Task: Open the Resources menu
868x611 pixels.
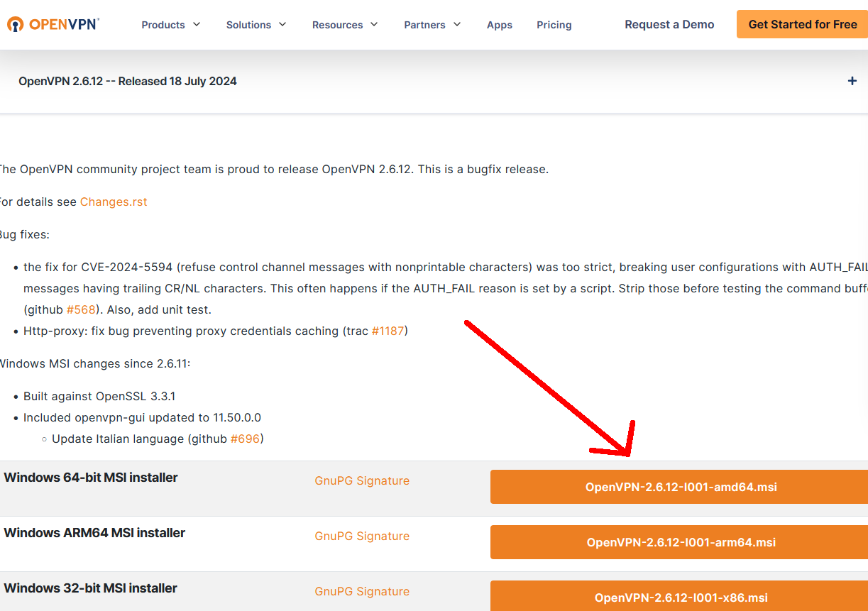Action: click(x=345, y=25)
